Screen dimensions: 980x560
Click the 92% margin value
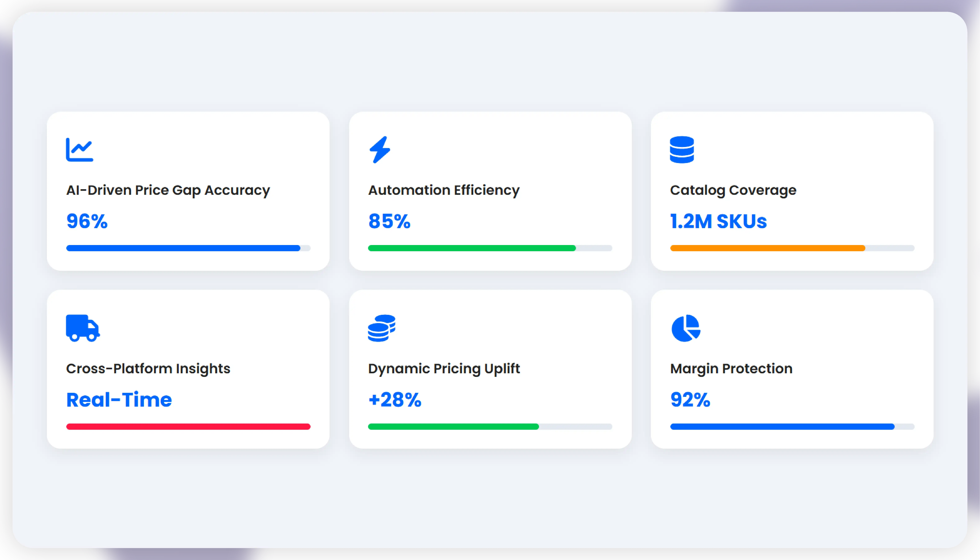690,400
